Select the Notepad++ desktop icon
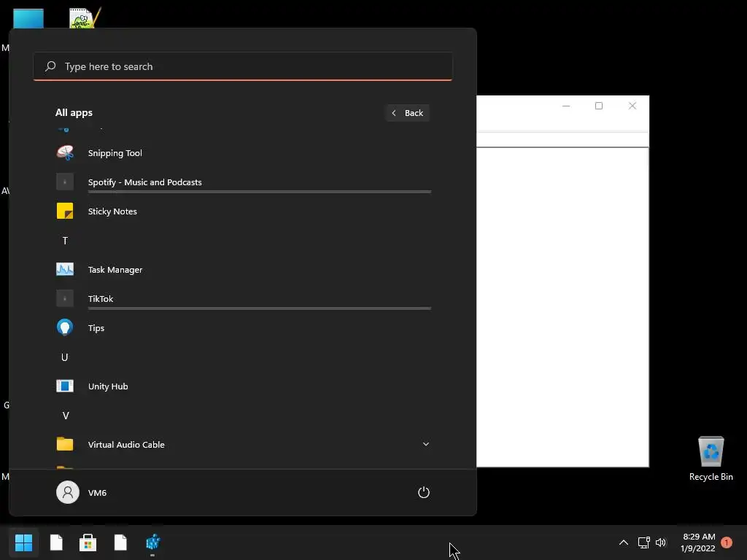This screenshot has height=560, width=747. 85,18
